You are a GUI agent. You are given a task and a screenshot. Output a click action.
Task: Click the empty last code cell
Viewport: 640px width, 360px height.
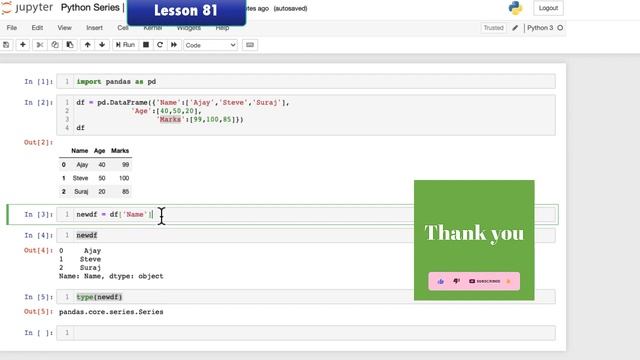click(x=306, y=333)
